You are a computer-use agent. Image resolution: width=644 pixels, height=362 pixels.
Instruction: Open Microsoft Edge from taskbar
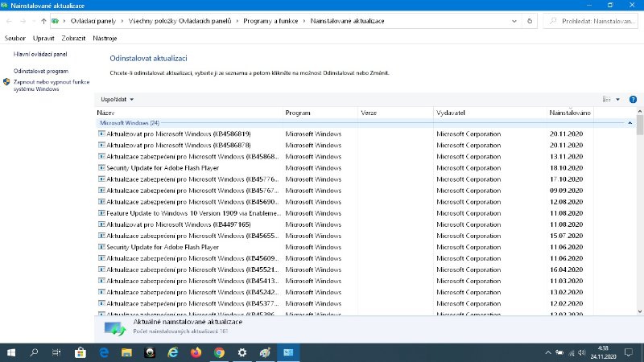coord(104,352)
